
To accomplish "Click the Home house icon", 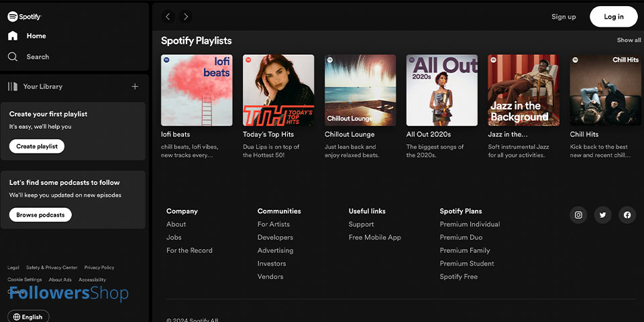I will (13, 36).
